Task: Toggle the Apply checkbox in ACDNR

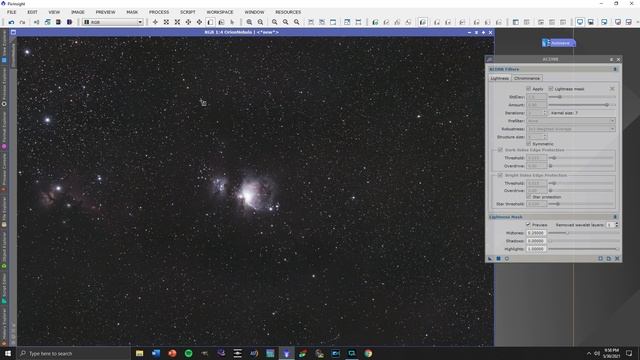Action: 529,89
